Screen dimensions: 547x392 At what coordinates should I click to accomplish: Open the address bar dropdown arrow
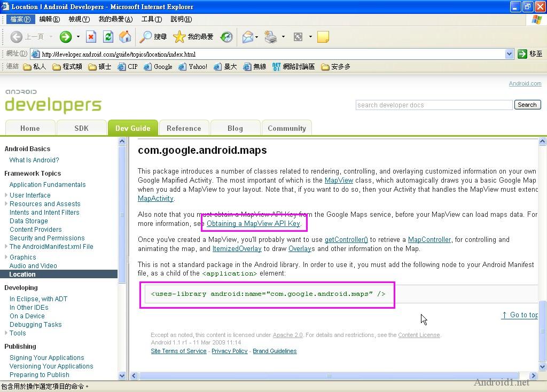click(x=509, y=54)
